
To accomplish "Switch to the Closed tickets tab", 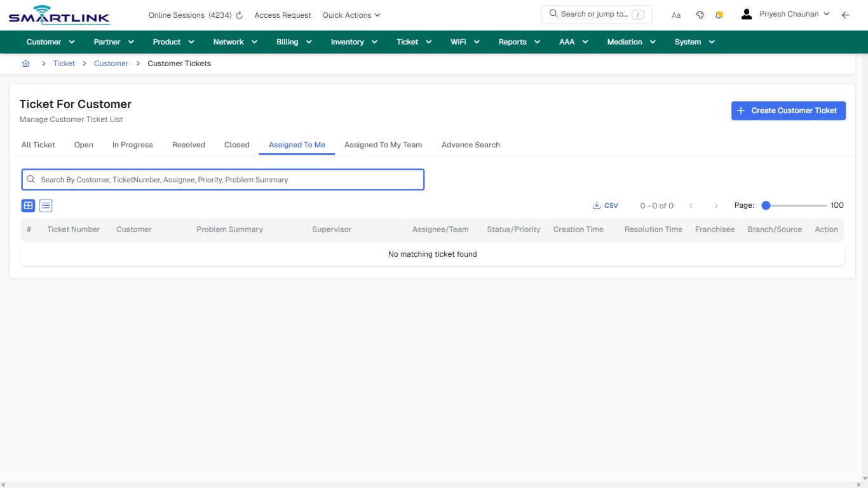I will (x=236, y=145).
